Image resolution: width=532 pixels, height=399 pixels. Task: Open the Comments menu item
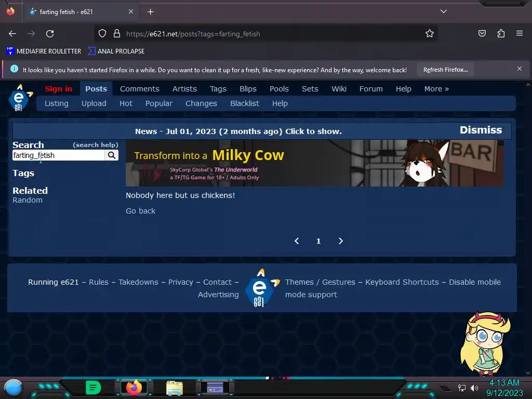(x=139, y=89)
